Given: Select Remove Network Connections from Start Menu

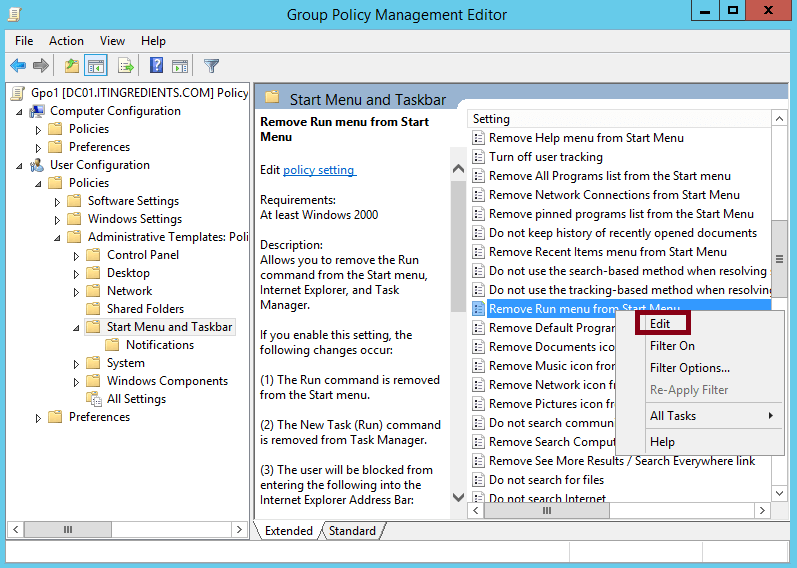Looking at the screenshot, I should pos(614,195).
